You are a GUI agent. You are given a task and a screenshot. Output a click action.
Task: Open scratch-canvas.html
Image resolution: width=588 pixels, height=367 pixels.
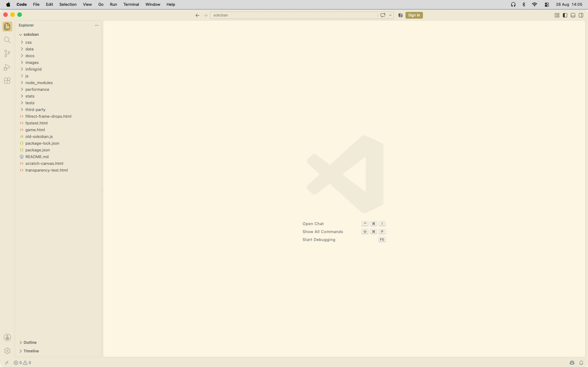point(58,163)
